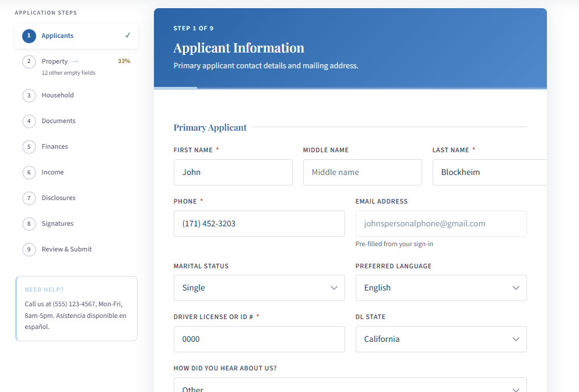579x392 pixels.
Task: Navigate to the Finances step
Action: click(76, 146)
